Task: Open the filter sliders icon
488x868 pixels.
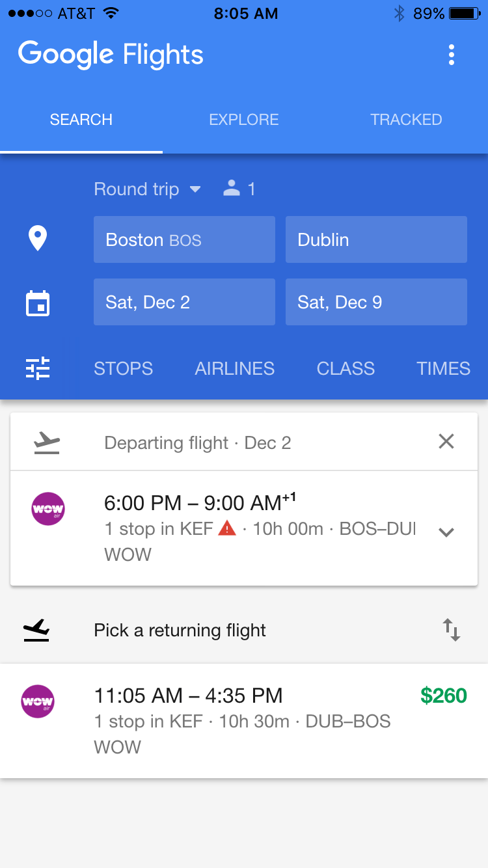Action: pos(38,368)
